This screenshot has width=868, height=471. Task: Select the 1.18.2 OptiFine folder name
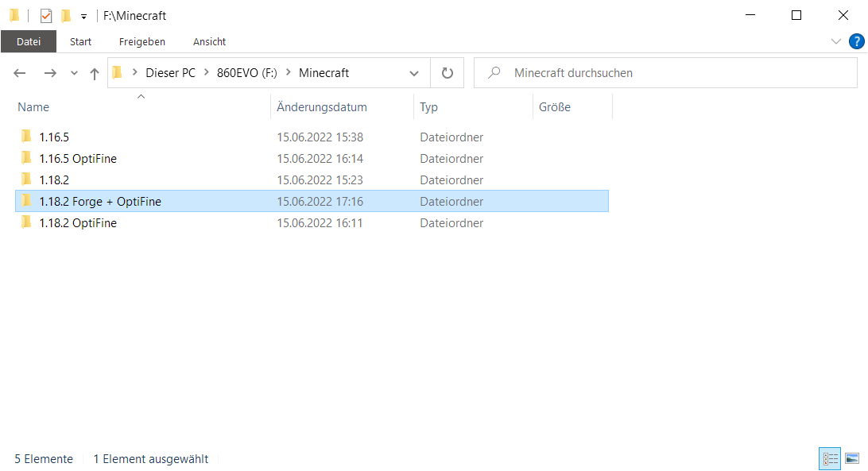pos(78,223)
